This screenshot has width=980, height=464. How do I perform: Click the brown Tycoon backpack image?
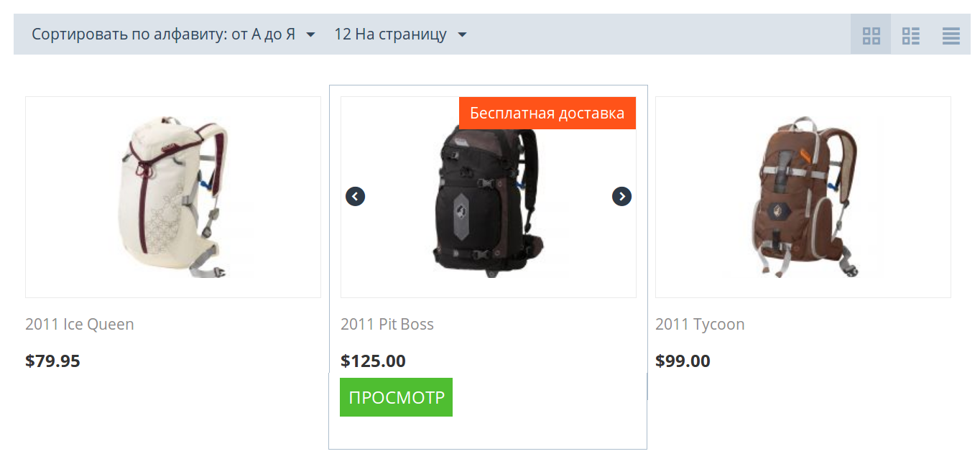pyautogui.click(x=803, y=198)
